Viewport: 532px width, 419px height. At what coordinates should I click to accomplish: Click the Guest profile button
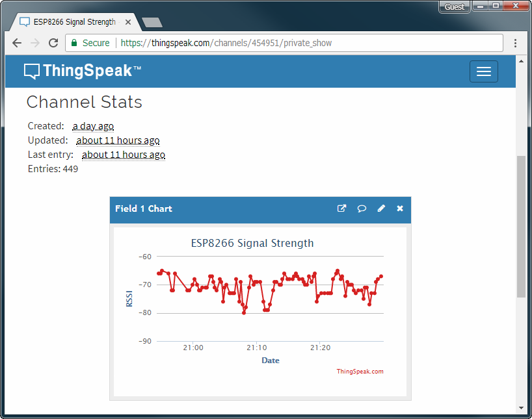(455, 6)
